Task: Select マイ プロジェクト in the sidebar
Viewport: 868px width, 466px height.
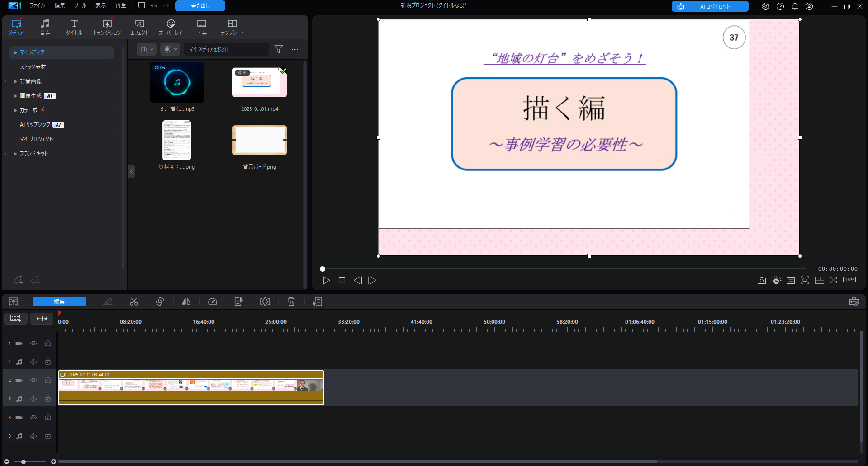Action: click(36, 139)
